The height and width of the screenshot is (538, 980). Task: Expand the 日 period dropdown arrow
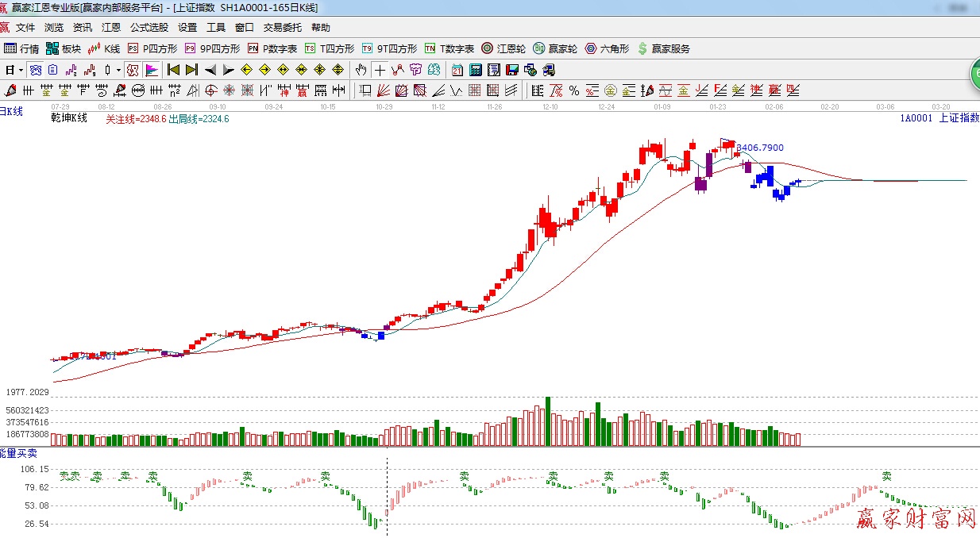[x=20, y=70]
